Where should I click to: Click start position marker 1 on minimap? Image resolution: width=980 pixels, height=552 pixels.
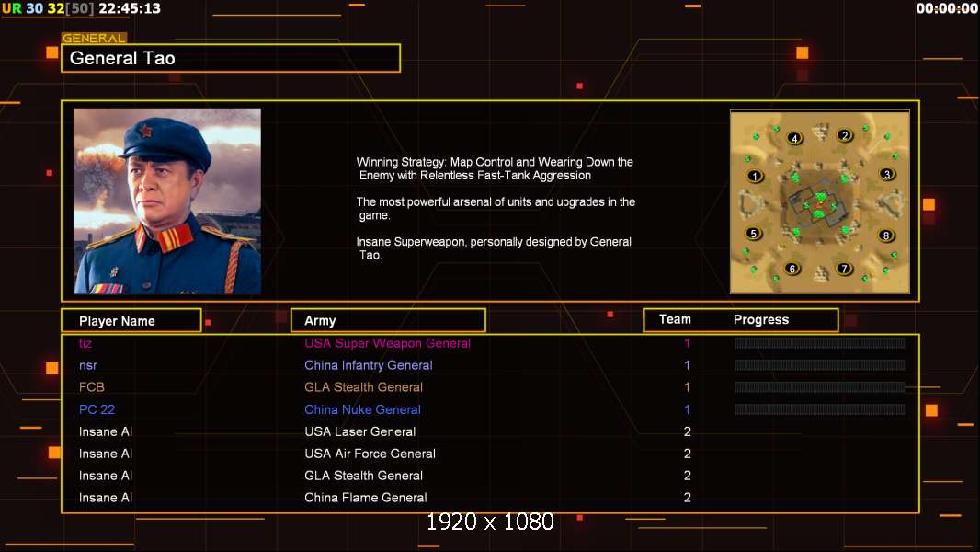click(755, 177)
